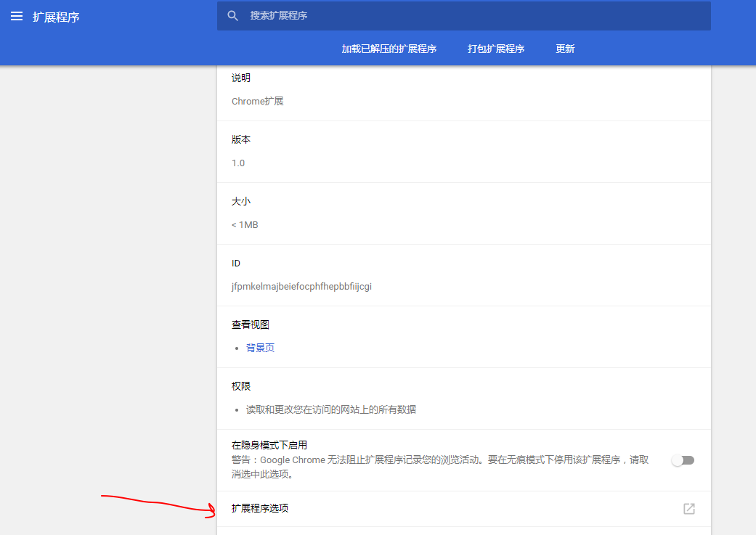Viewport: 756px width, 535px height.
Task: Click the size value < 1MB
Action: pyautogui.click(x=245, y=224)
